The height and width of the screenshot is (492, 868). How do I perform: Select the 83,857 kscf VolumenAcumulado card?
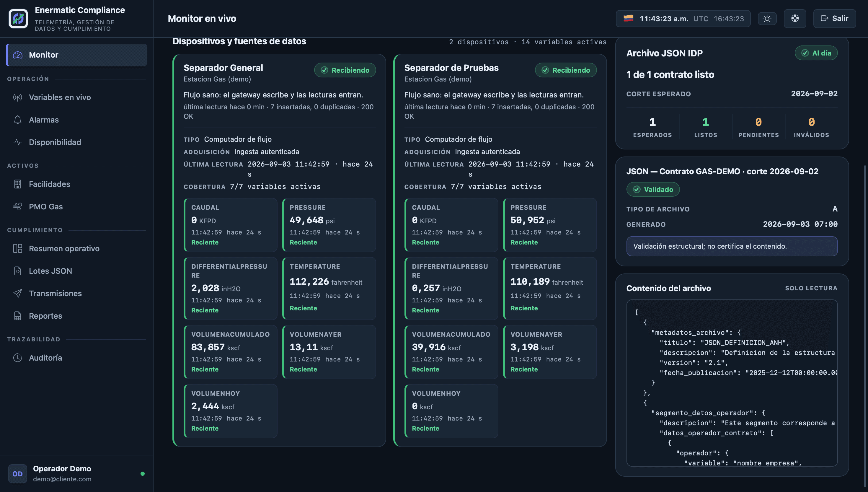pos(230,352)
